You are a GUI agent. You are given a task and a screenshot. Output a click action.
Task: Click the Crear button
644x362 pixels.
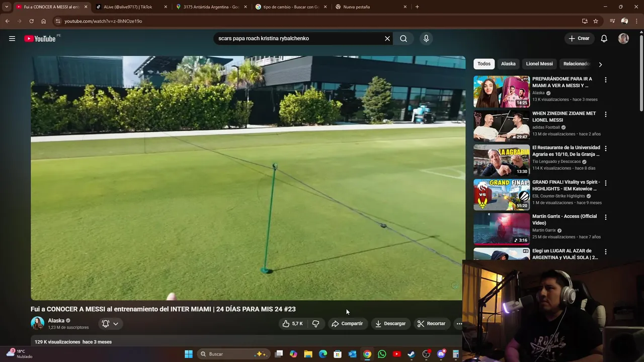point(579,38)
